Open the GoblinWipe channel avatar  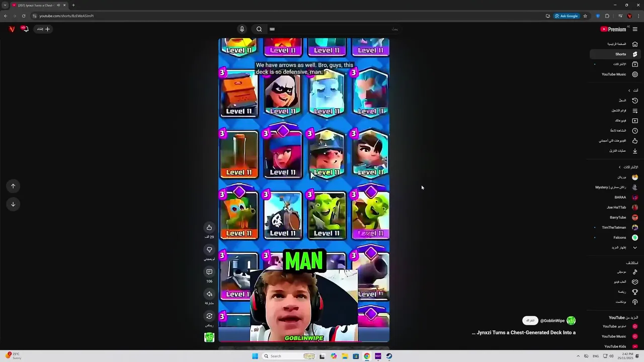click(571, 320)
